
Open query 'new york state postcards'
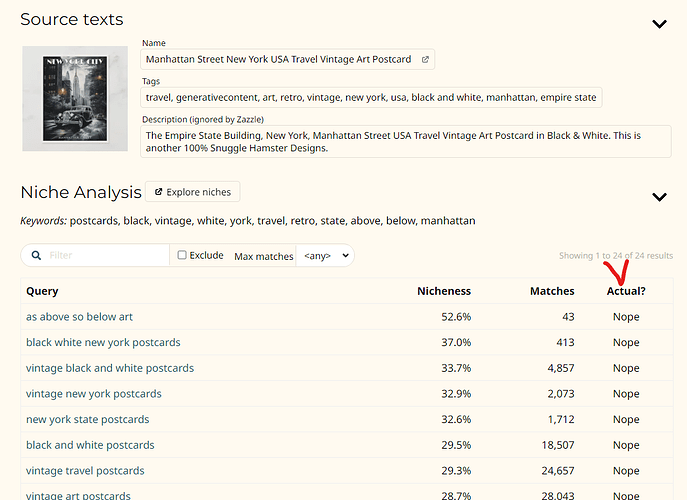(88, 419)
